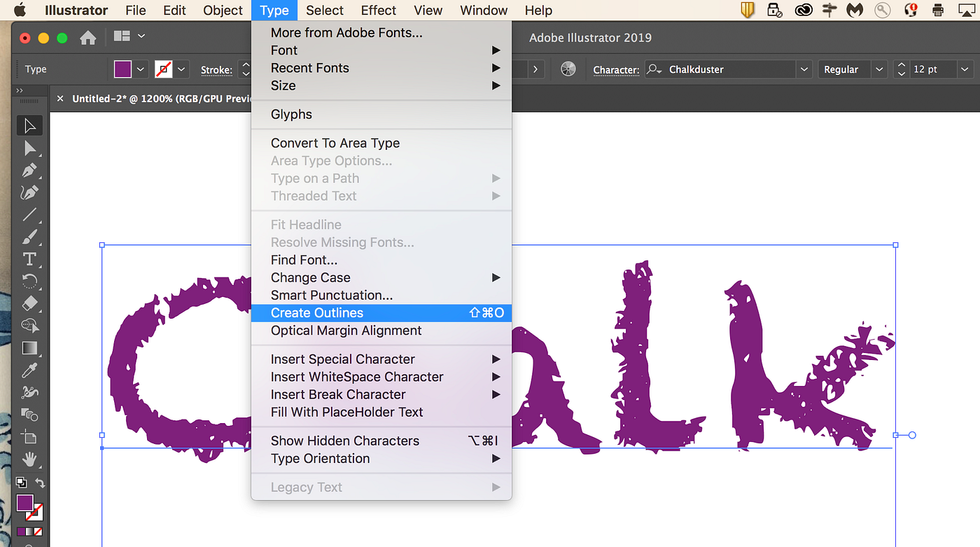Expand the Change Case submenu
Image resolution: width=980 pixels, height=547 pixels.
pos(381,277)
